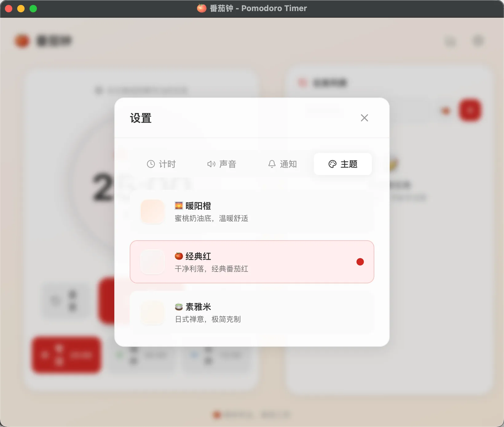The image size is (504, 427).
Task: Click the sunrise emoji beside 暖阳橙
Action: [x=179, y=206]
